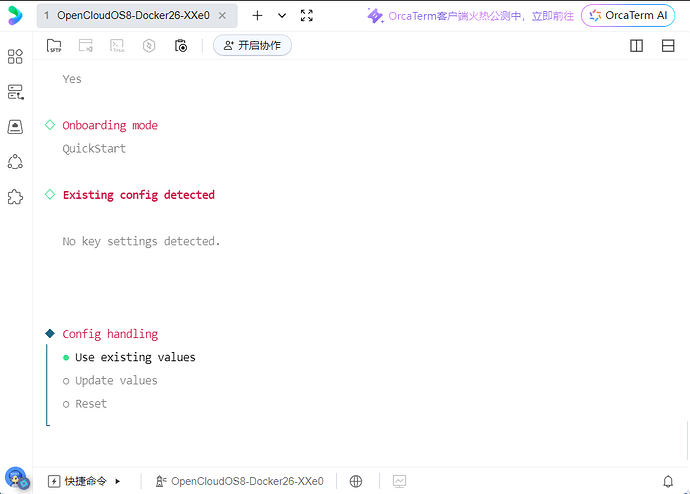Open the server list sidebar icon
Image resolution: width=690 pixels, height=494 pixels.
pos(15,92)
